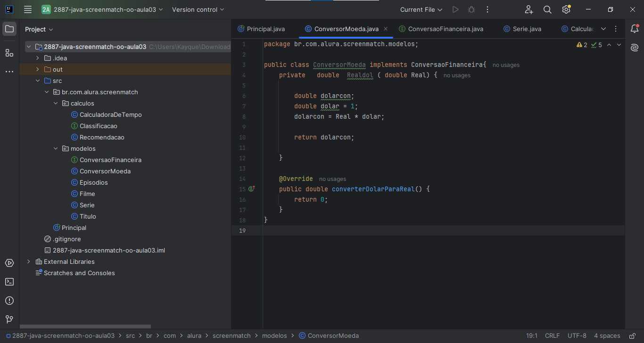
Task: Show more tool windows ellipsis
Action: pos(9,72)
